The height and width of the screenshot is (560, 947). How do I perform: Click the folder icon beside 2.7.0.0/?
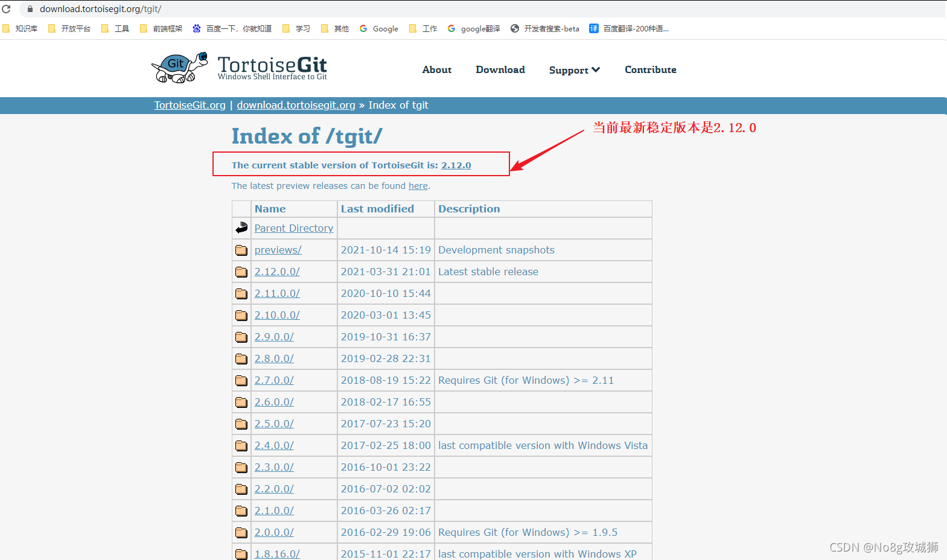[241, 380]
